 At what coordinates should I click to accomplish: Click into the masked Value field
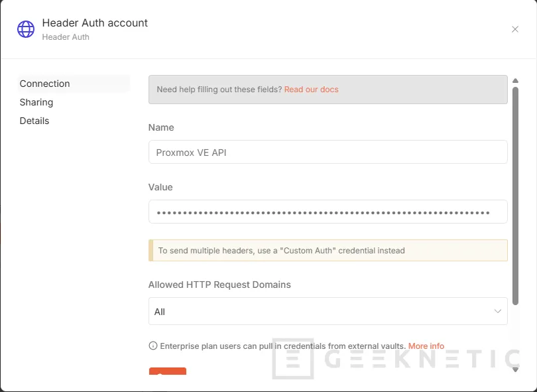coord(328,212)
